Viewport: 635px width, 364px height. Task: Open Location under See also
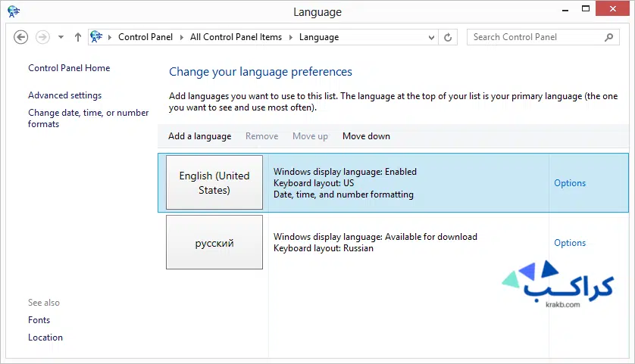[x=45, y=338]
